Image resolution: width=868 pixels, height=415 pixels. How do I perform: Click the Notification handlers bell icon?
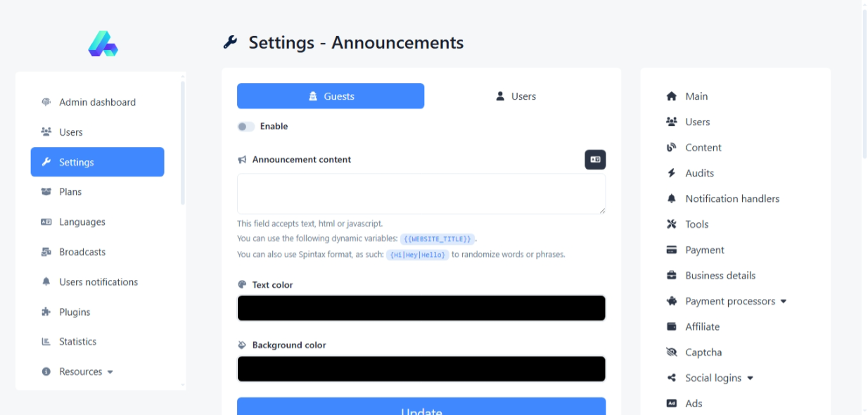pos(671,199)
